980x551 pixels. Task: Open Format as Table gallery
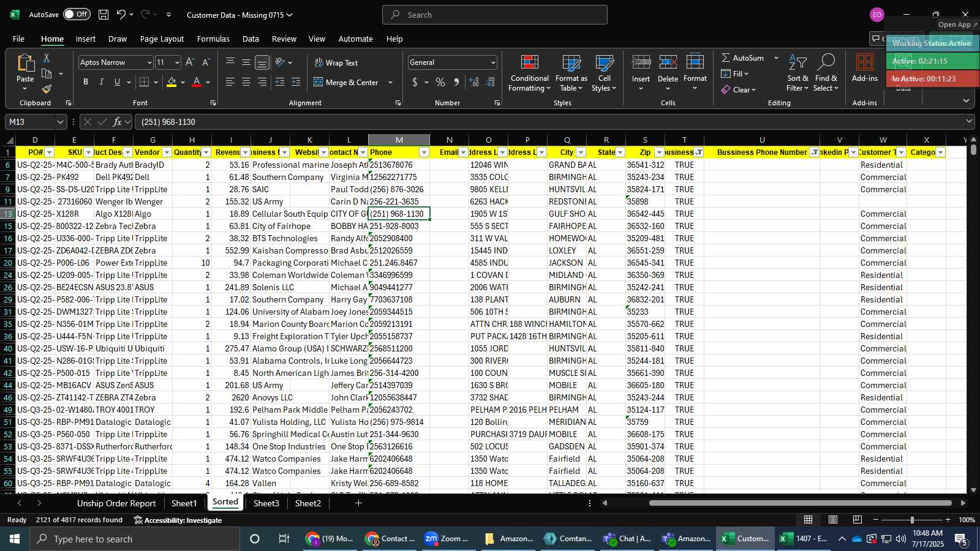tap(571, 73)
